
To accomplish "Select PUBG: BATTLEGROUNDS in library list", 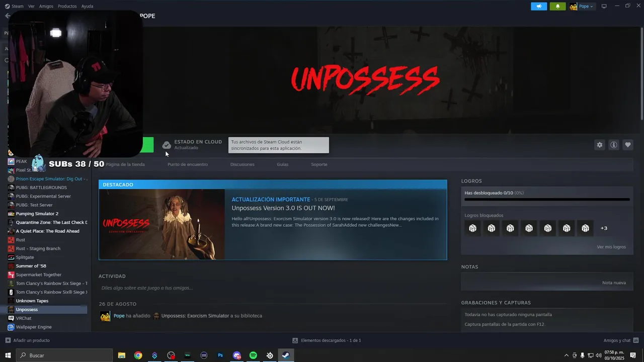I will [41, 188].
